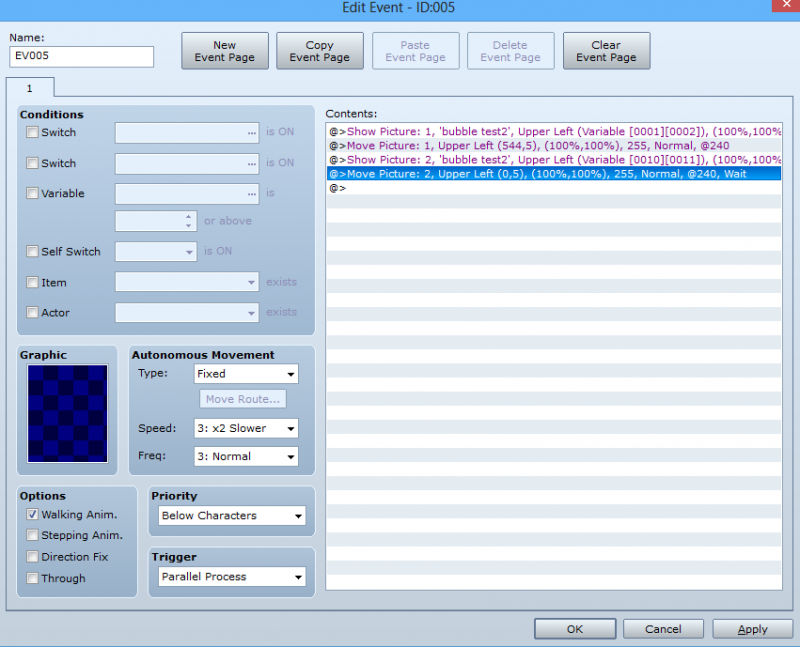Select the empty @> command line
Image resolution: width=800 pixels, height=647 pixels.
(x=554, y=188)
